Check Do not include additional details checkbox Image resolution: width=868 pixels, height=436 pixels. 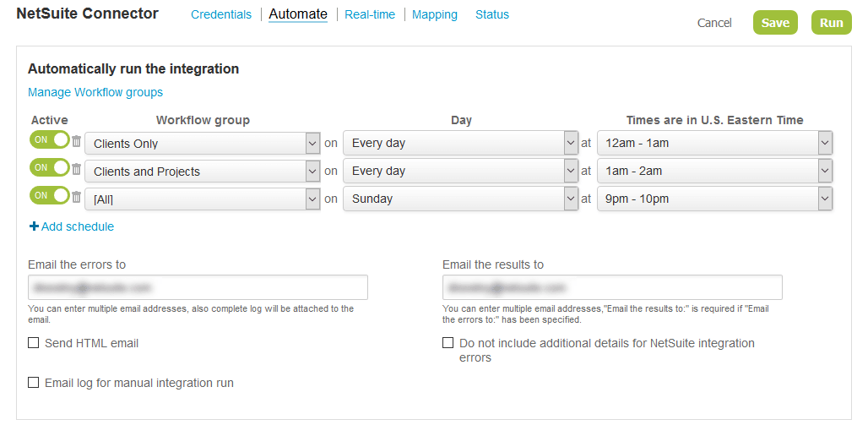[x=448, y=343]
